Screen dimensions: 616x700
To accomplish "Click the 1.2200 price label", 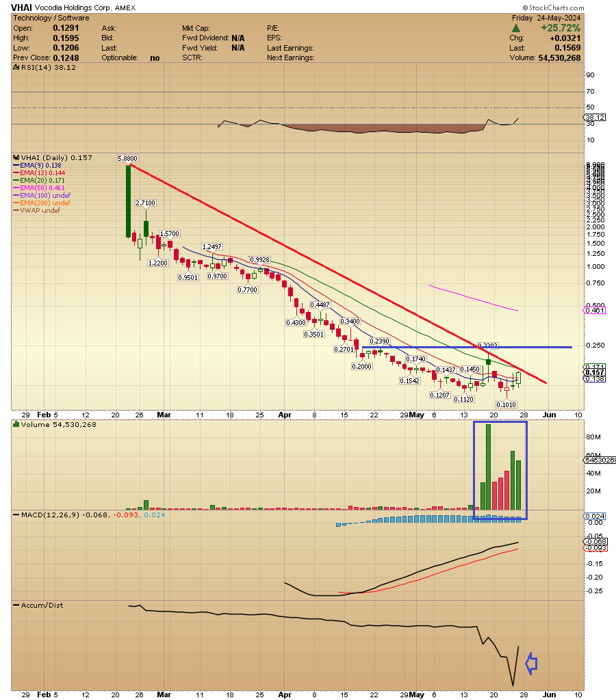I will pos(158,263).
